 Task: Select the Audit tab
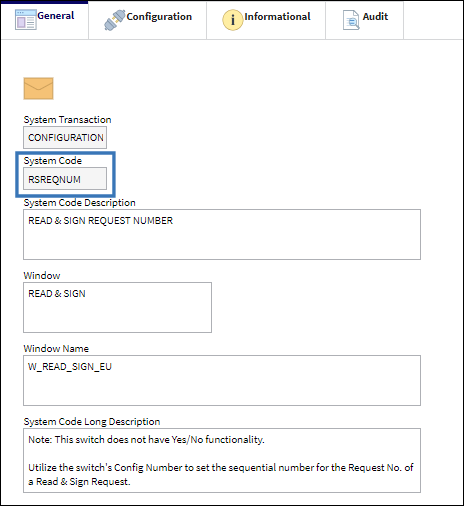(365, 20)
